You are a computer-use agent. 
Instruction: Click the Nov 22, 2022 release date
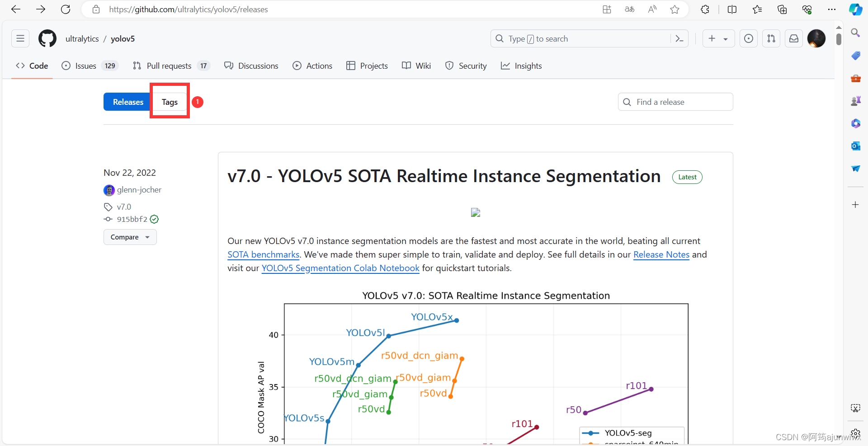(130, 173)
